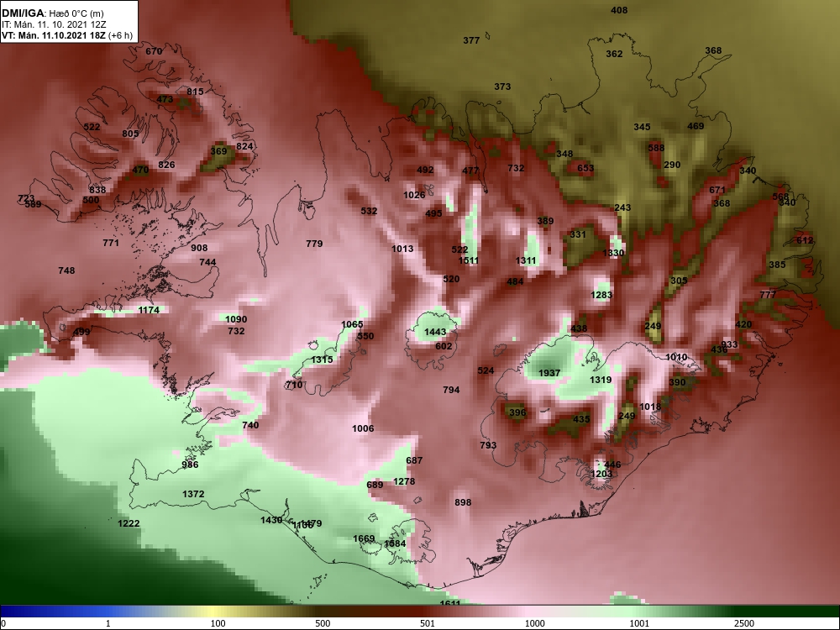Click the map value '1090'
Screen dimensions: 840x630
coord(236,320)
